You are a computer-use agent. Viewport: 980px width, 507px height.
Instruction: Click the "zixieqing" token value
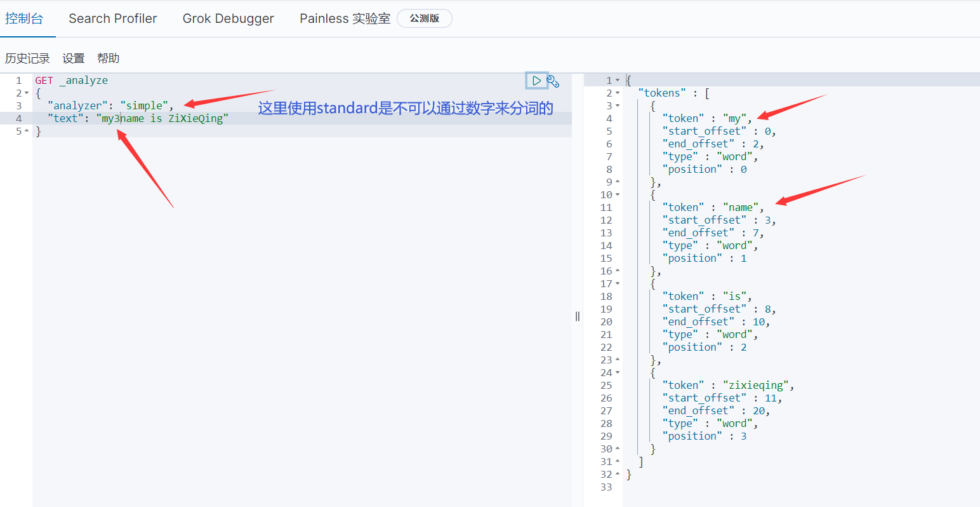(755, 385)
